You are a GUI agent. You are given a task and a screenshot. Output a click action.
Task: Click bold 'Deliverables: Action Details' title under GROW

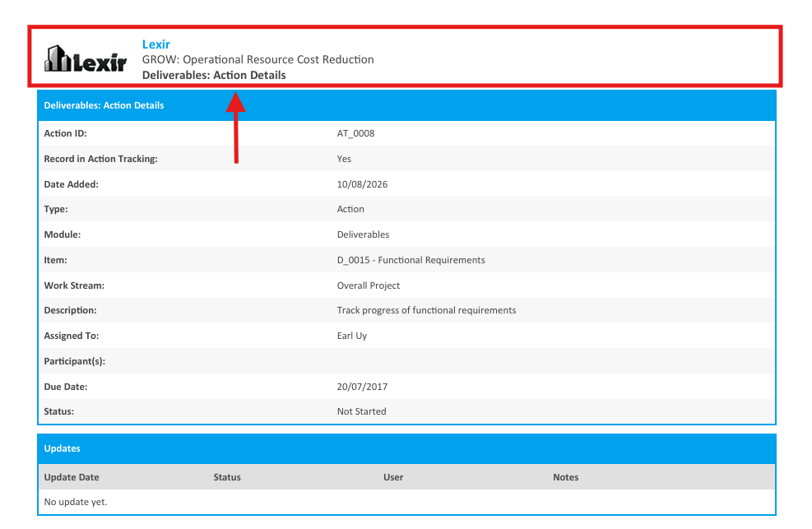tap(214, 75)
